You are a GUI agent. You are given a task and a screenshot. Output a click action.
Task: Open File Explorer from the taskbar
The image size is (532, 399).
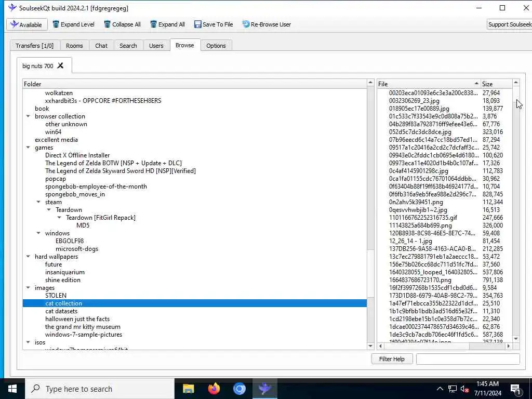click(x=188, y=389)
